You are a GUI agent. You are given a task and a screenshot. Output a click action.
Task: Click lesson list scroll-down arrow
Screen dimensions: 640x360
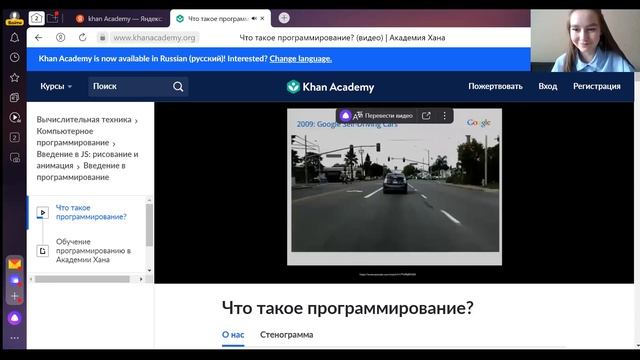(149, 270)
